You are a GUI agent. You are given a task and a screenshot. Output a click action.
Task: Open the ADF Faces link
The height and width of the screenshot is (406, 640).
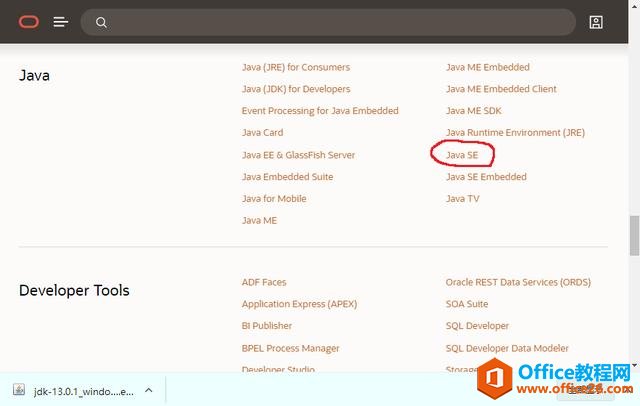(x=264, y=282)
